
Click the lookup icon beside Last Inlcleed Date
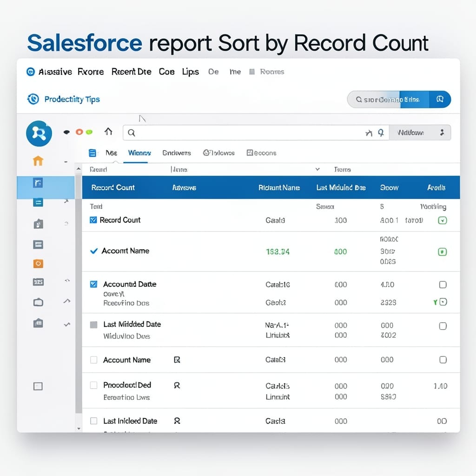click(177, 421)
